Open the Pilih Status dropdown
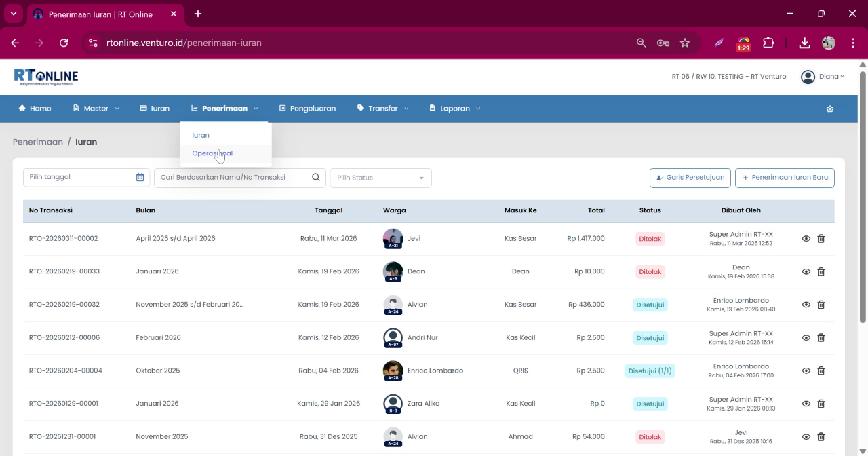 coord(380,178)
